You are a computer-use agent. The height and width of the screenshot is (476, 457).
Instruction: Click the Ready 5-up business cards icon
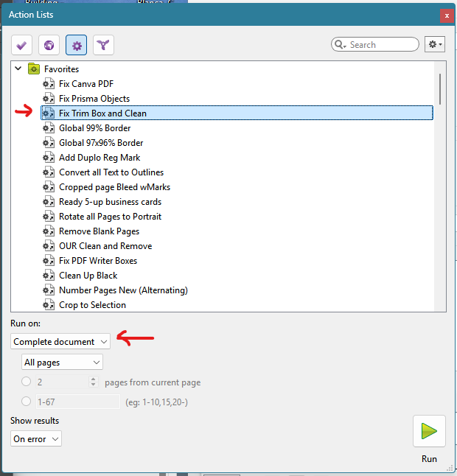coord(49,201)
